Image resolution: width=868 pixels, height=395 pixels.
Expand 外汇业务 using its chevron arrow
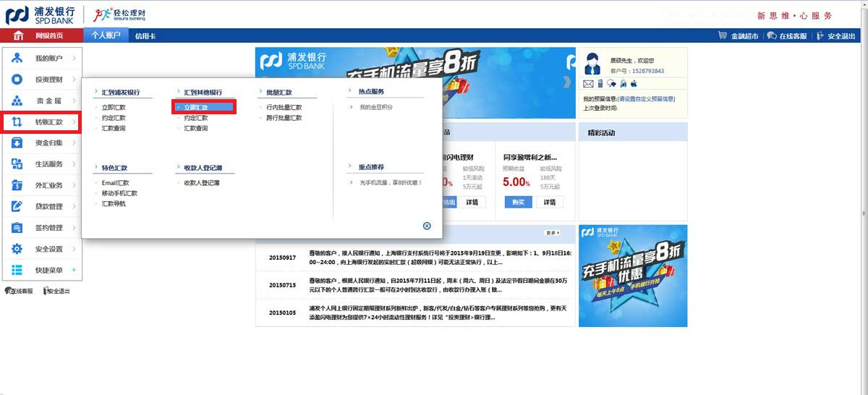[x=74, y=185]
